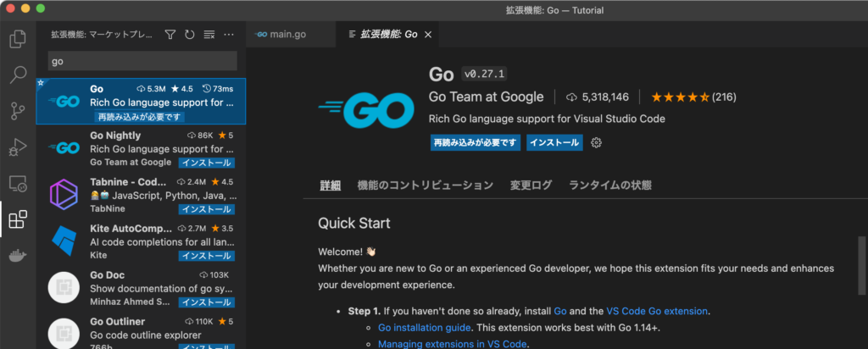Click the 73ms activation time label
The height and width of the screenshot is (349, 868).
(x=218, y=88)
